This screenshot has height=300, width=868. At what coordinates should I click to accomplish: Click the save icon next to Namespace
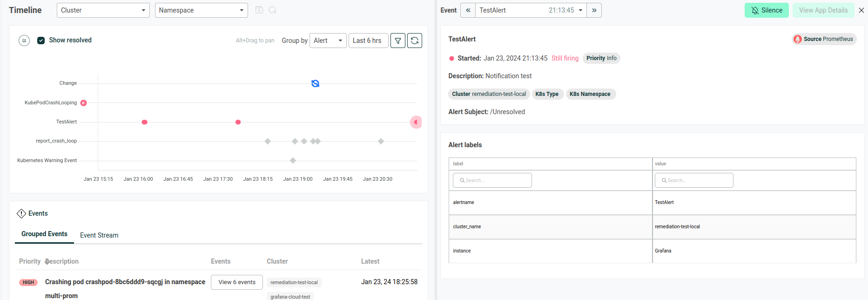click(x=259, y=10)
